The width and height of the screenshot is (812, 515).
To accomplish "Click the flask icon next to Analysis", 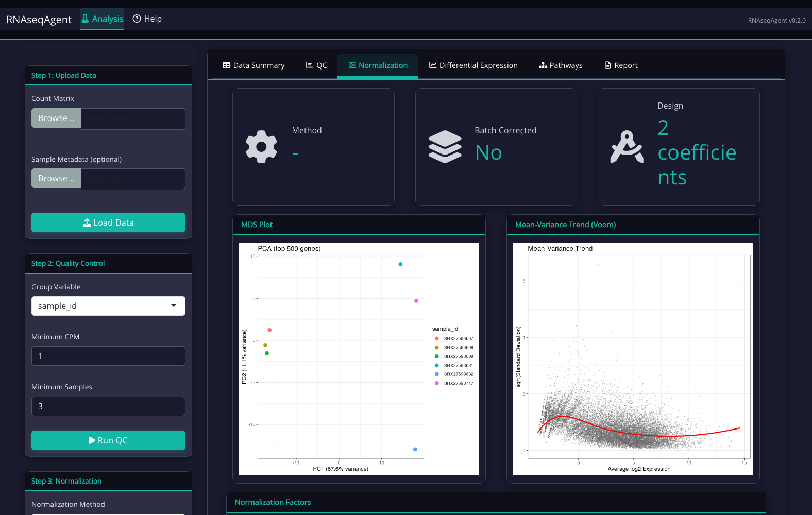I will [x=86, y=19].
